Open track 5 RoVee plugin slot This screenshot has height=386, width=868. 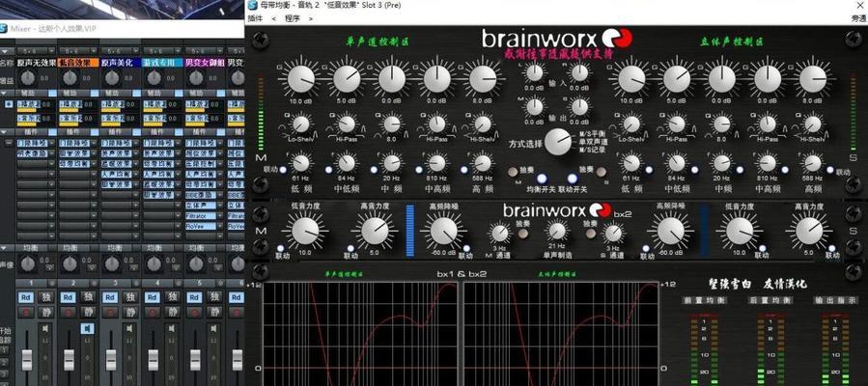pyautogui.click(x=201, y=226)
